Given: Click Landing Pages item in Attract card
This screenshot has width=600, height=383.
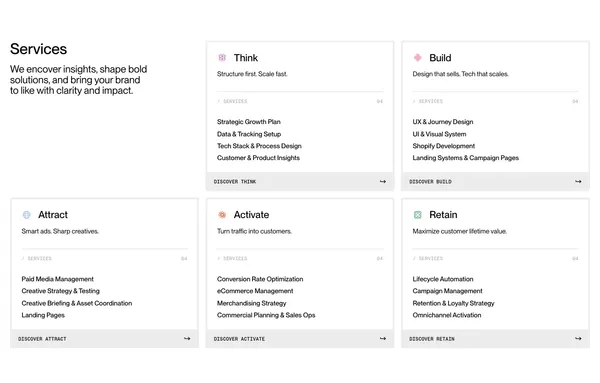Looking at the screenshot, I should (x=43, y=315).
